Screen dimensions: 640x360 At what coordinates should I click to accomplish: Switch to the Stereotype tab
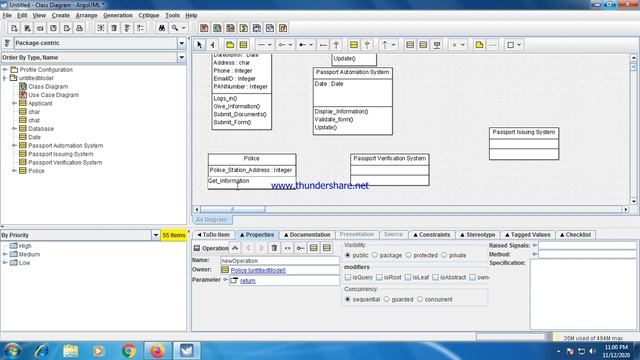477,235
